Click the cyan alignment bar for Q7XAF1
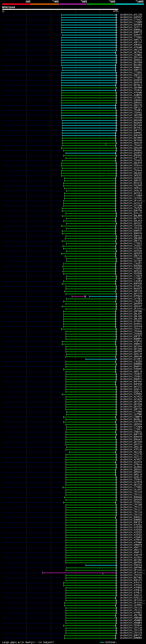The width and height of the screenshot is (146, 644). pos(101,359)
